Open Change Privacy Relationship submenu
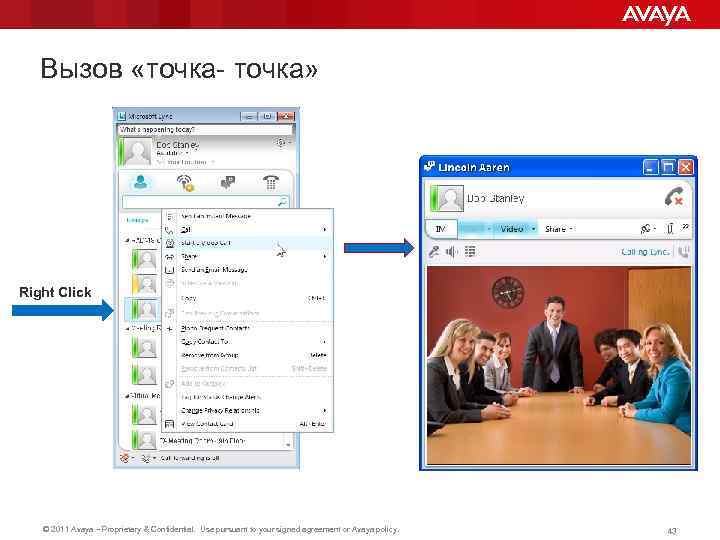This screenshot has width=720, height=540. pos(248,411)
